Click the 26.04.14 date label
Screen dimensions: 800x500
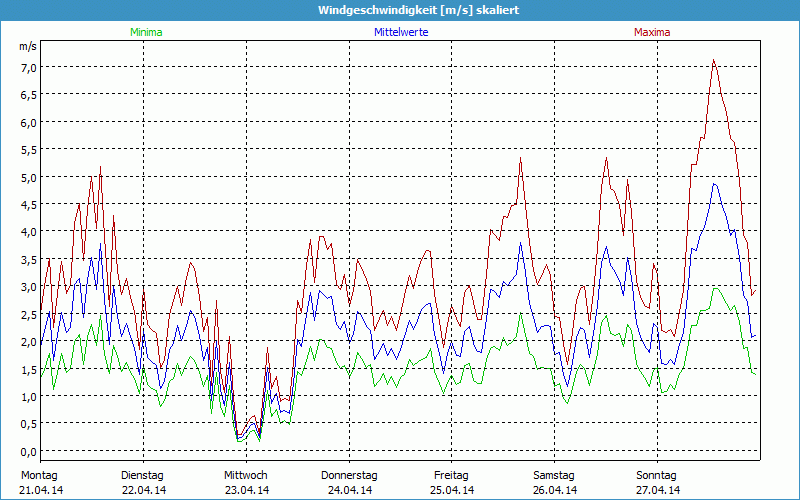click(555, 490)
